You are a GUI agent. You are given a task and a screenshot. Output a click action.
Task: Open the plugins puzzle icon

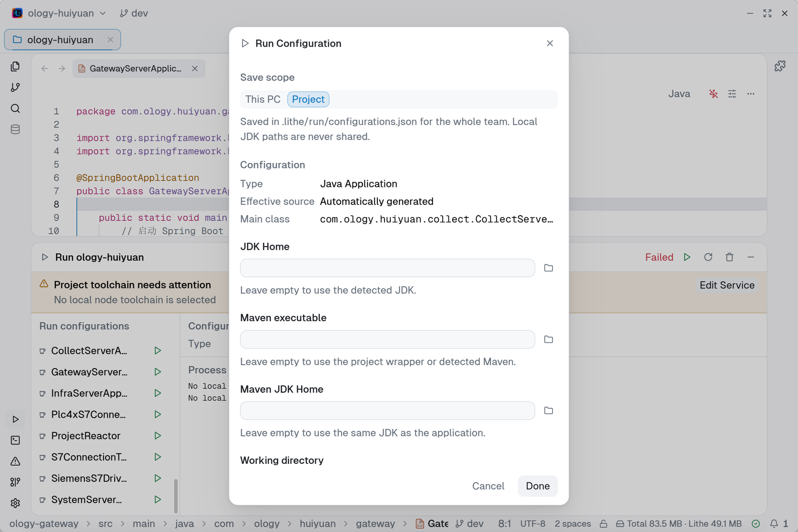click(780, 66)
